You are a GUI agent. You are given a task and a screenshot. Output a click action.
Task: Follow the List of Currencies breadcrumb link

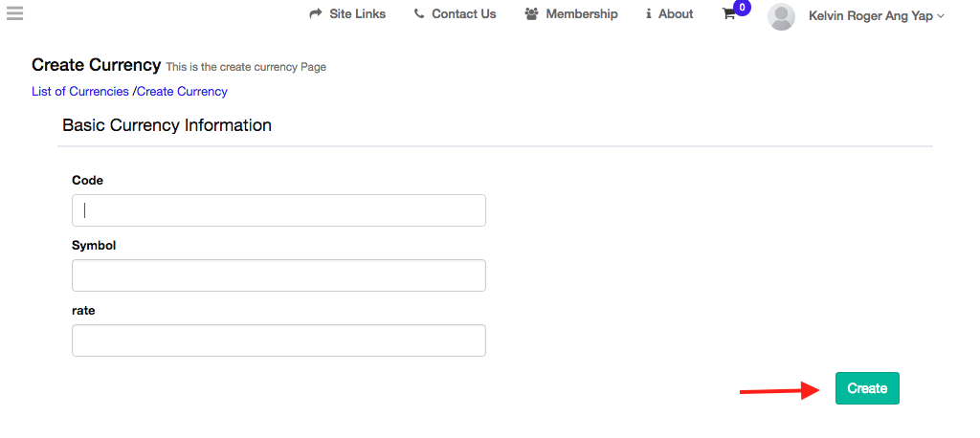click(x=79, y=92)
